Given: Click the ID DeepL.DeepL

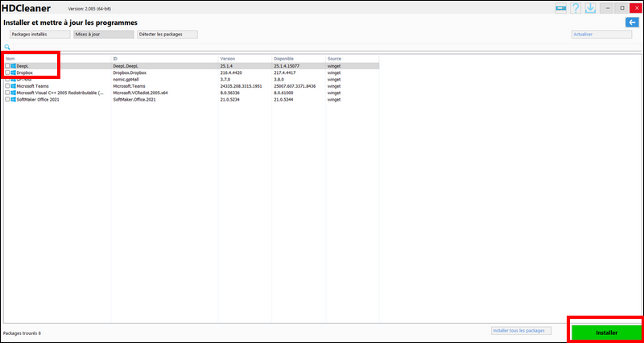Looking at the screenshot, I should [126, 66].
